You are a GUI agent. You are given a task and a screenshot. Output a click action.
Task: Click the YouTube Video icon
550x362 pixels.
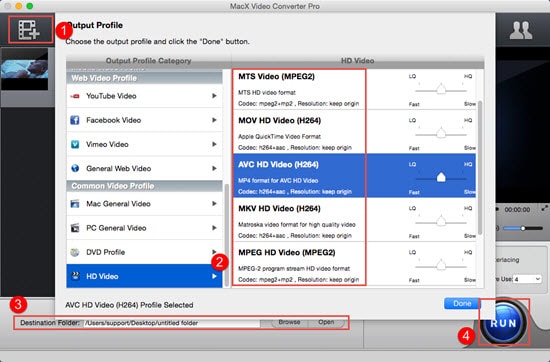[75, 96]
